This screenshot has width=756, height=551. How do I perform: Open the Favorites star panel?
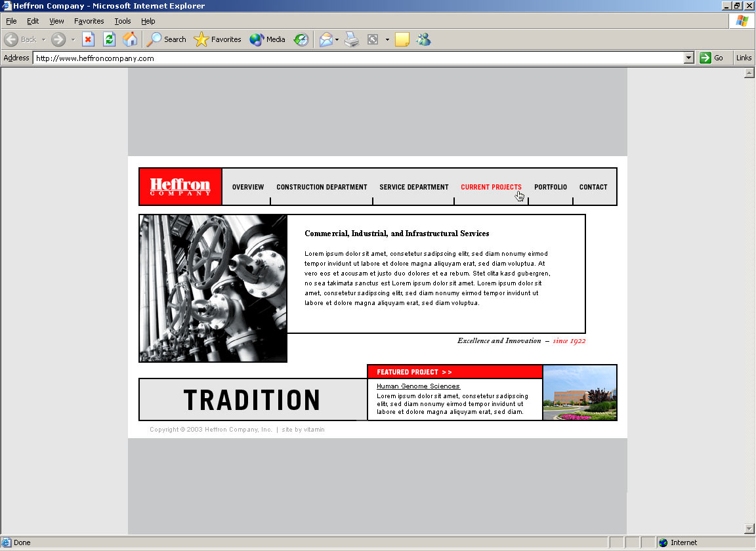point(218,39)
